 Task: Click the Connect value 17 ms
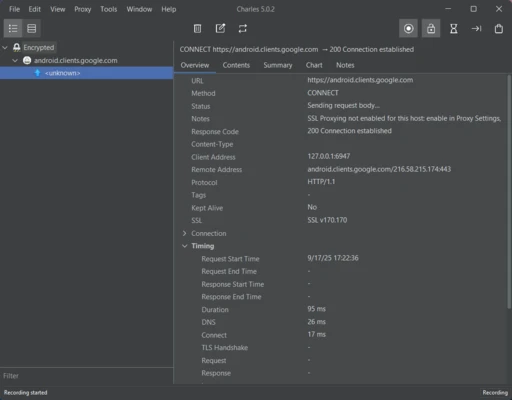point(316,334)
